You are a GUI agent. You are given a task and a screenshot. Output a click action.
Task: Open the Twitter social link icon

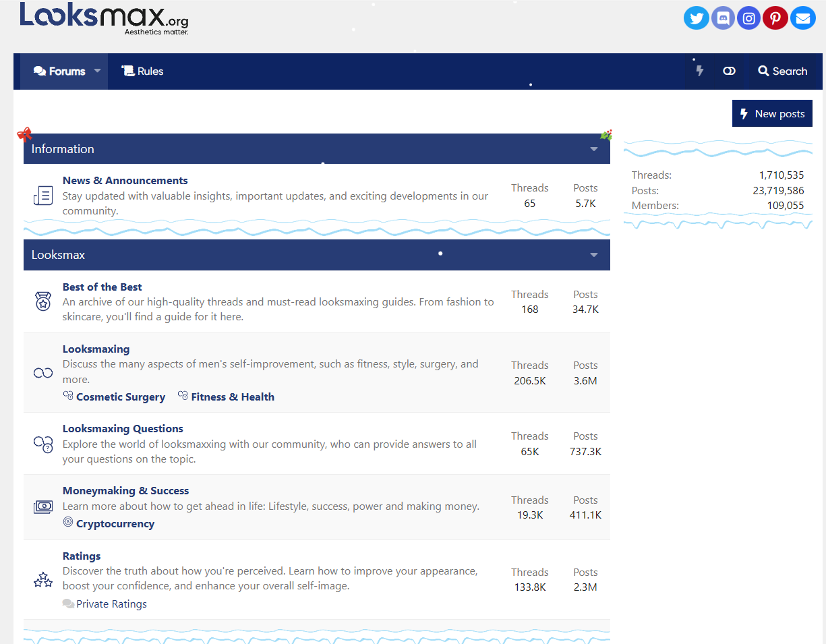[x=697, y=18]
